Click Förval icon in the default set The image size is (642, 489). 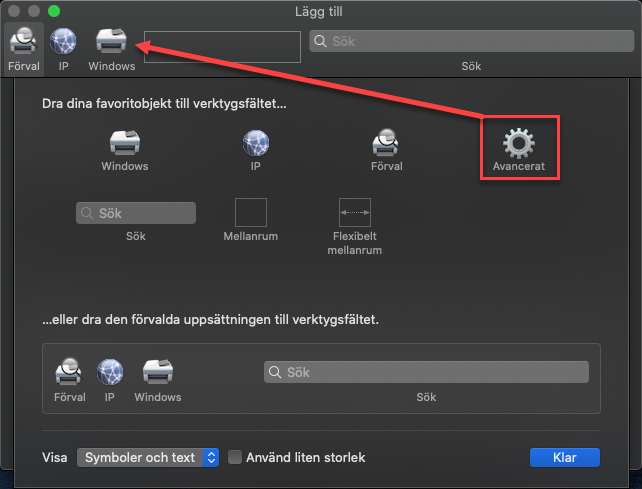point(69,372)
